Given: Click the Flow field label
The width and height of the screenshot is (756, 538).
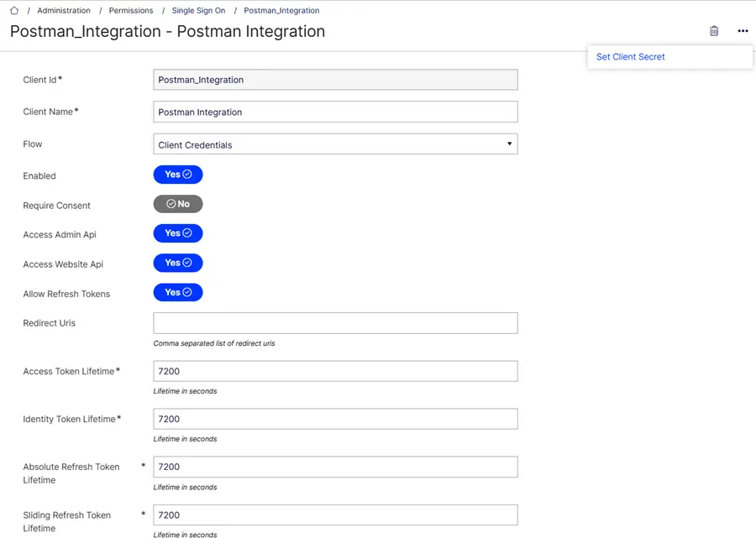Looking at the screenshot, I should pyautogui.click(x=32, y=144).
